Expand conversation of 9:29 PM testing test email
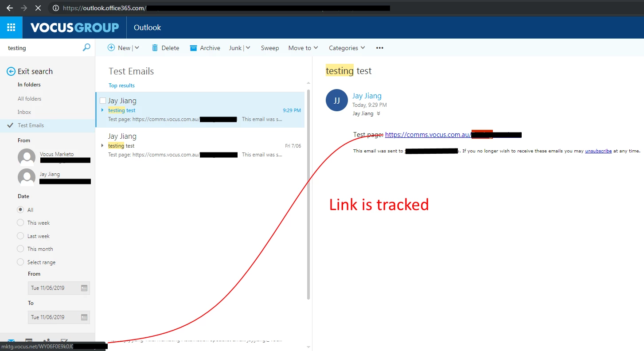Image resolution: width=644 pixels, height=351 pixels. pyautogui.click(x=102, y=110)
